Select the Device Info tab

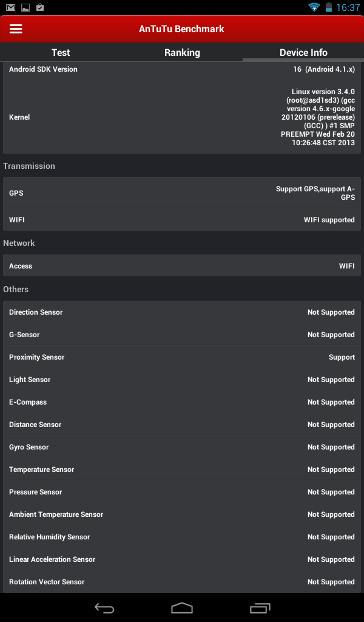[x=303, y=53]
